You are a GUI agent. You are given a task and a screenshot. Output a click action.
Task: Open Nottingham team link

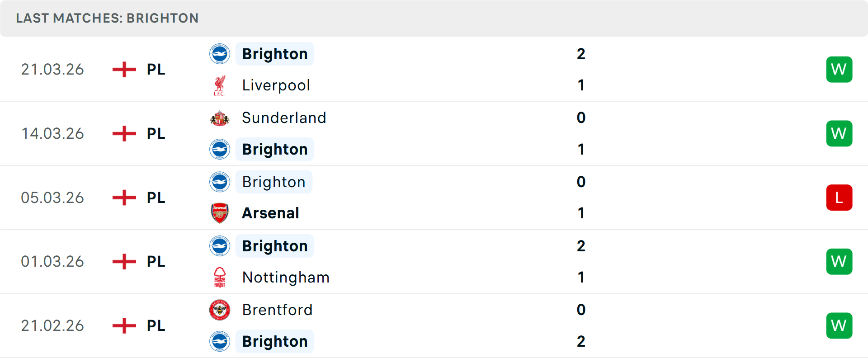286,277
